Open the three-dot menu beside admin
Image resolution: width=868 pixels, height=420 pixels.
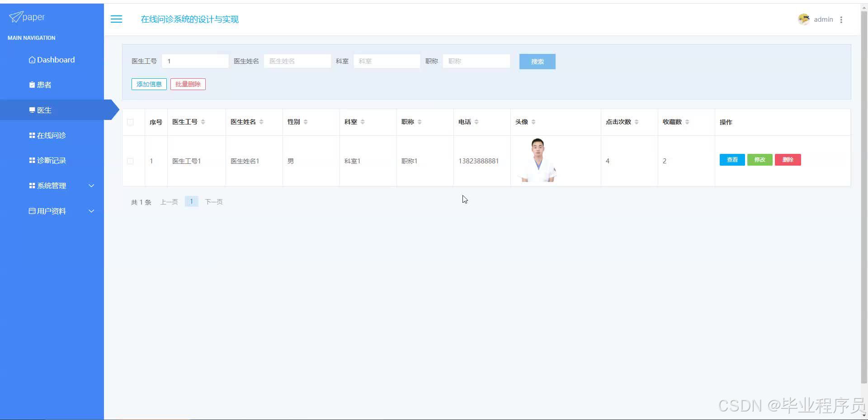[841, 19]
